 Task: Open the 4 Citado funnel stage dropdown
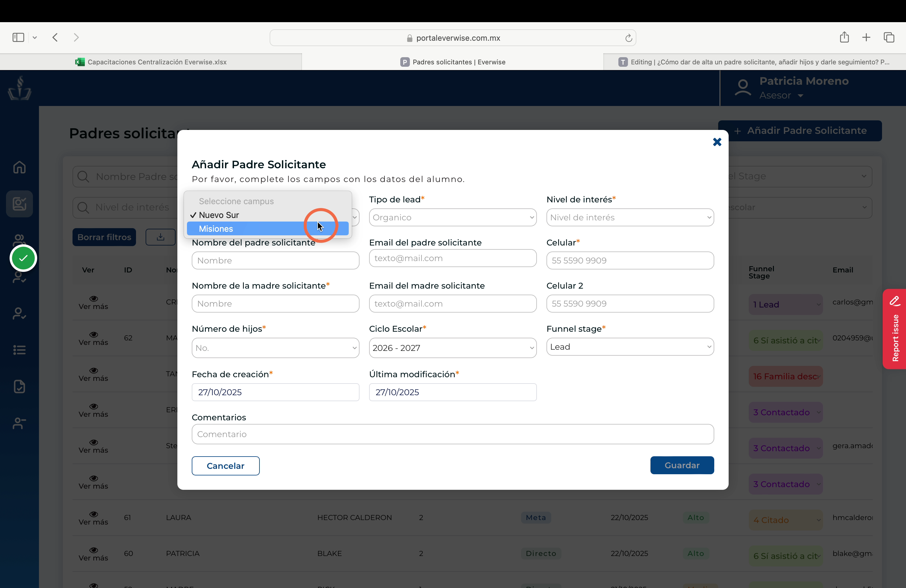[x=785, y=520]
